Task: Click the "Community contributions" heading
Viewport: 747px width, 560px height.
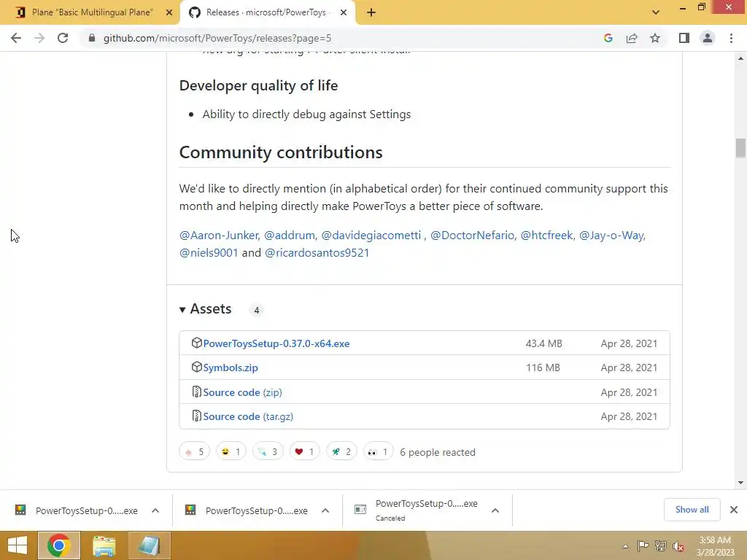Action: click(281, 152)
